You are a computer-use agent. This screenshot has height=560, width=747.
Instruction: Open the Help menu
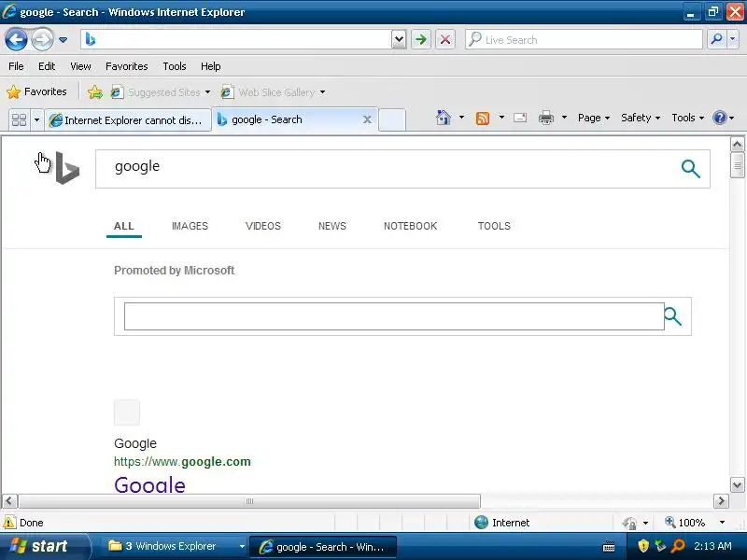point(211,66)
